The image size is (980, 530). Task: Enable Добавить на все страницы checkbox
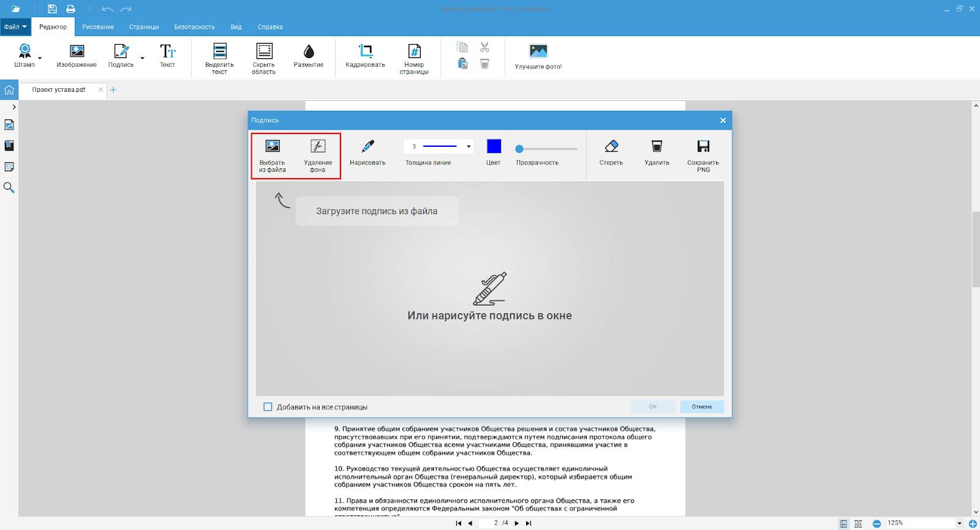268,407
